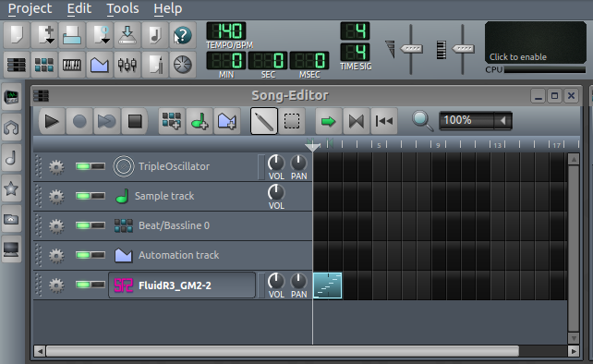Open My Presets sidebar tab
The height and width of the screenshot is (364, 593).
[x=11, y=188]
